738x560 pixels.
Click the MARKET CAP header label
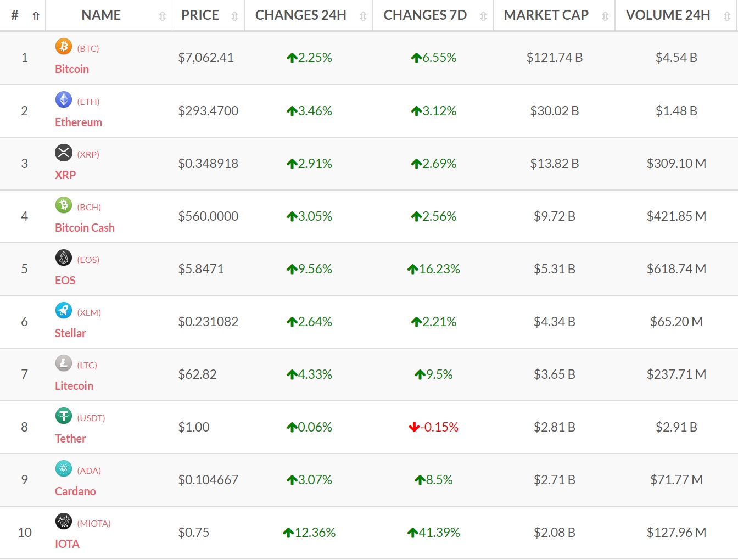pyautogui.click(x=546, y=15)
